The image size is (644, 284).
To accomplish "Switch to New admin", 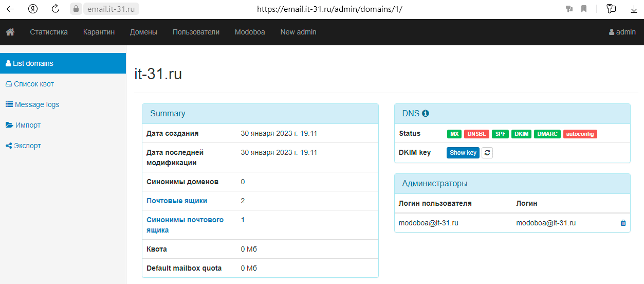I will [x=298, y=32].
